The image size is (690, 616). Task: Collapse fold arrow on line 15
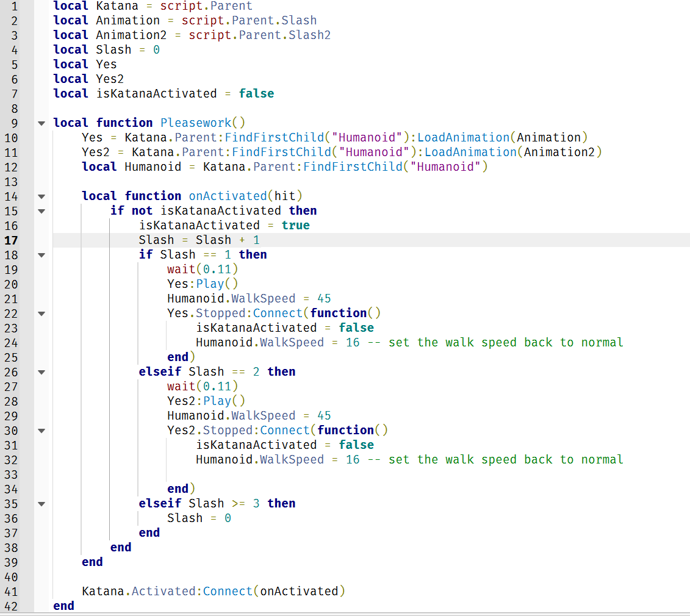[41, 211]
